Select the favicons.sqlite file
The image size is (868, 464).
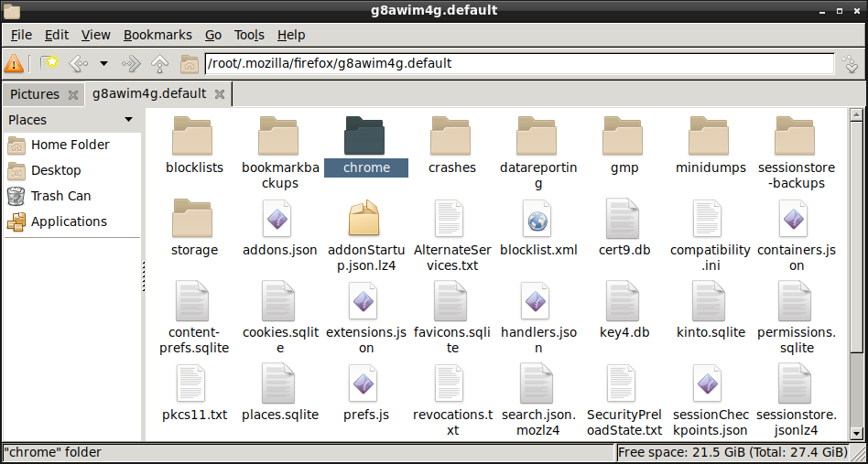(x=452, y=318)
